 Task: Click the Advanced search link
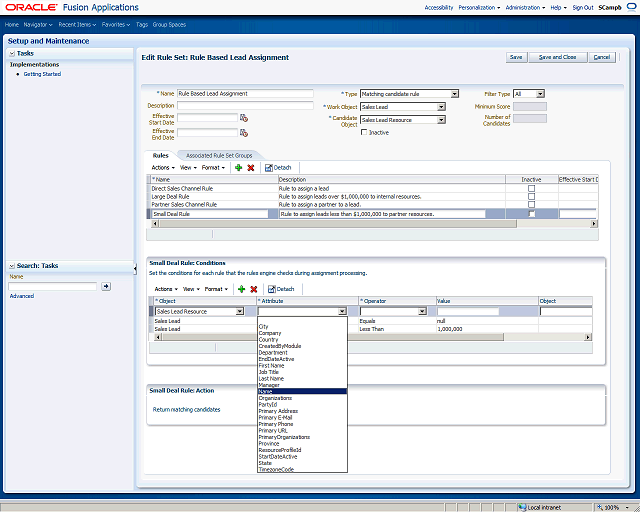coord(22,296)
